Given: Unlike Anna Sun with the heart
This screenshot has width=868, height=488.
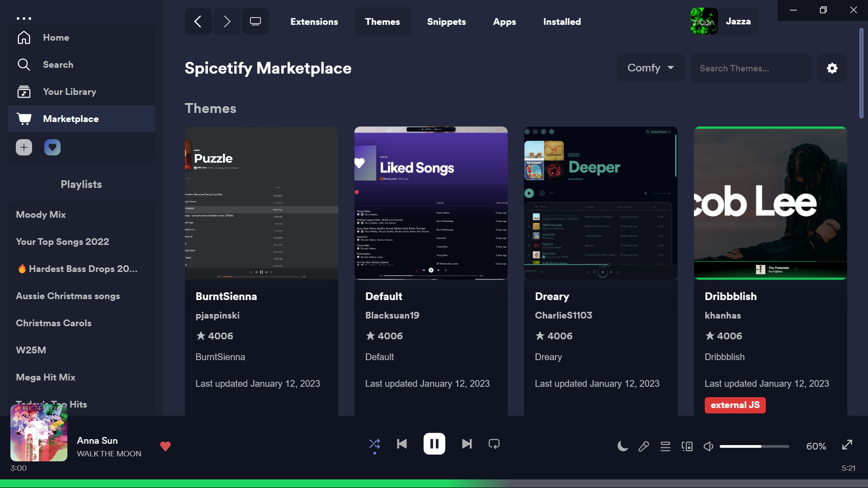Looking at the screenshot, I should 165,446.
